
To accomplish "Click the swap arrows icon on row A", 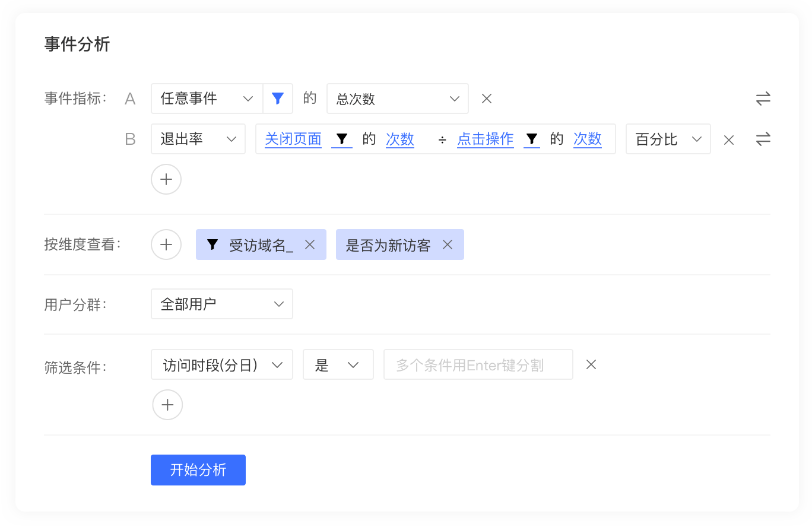I will 763,99.
